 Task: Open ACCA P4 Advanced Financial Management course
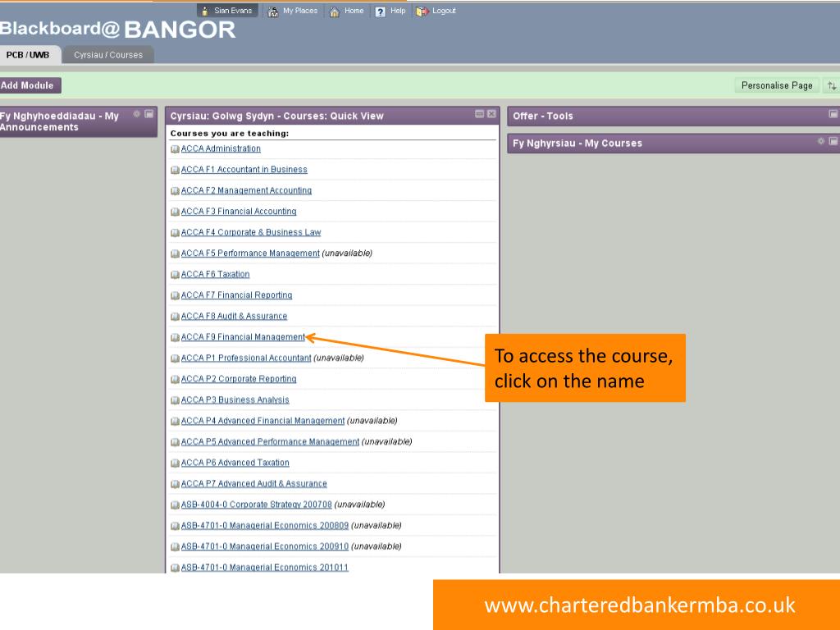pyautogui.click(x=263, y=421)
